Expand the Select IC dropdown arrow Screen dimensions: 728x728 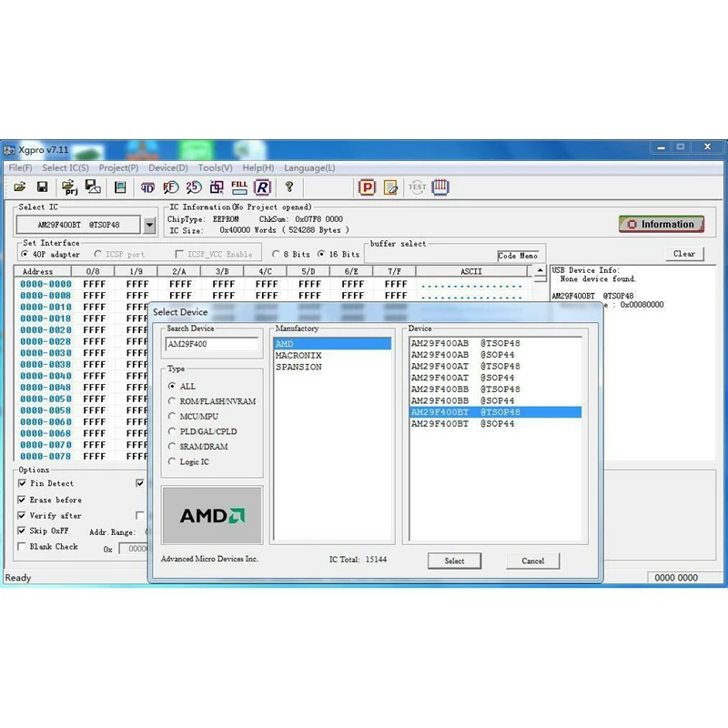[x=149, y=225]
